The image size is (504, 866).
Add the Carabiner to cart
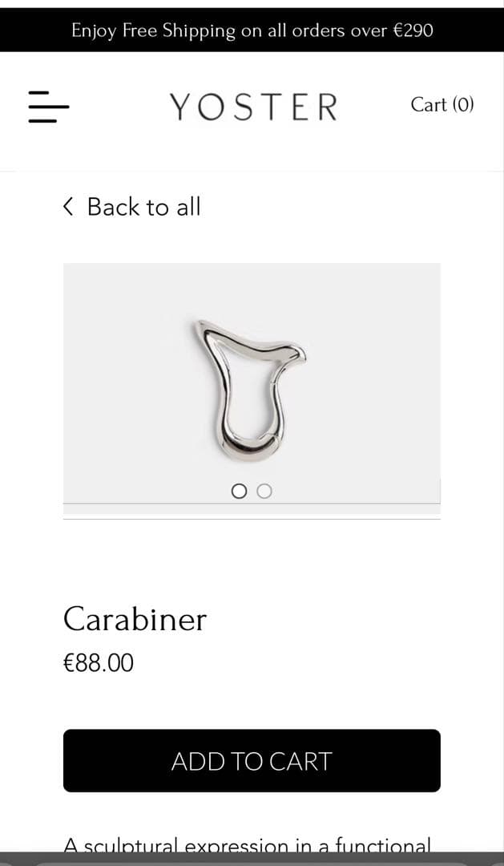click(252, 760)
